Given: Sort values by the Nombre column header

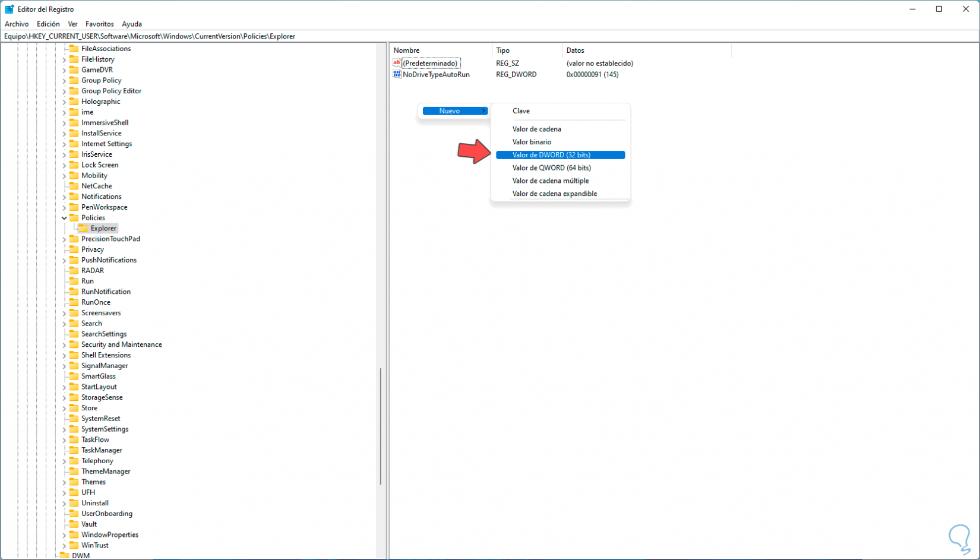Looking at the screenshot, I should click(x=441, y=50).
